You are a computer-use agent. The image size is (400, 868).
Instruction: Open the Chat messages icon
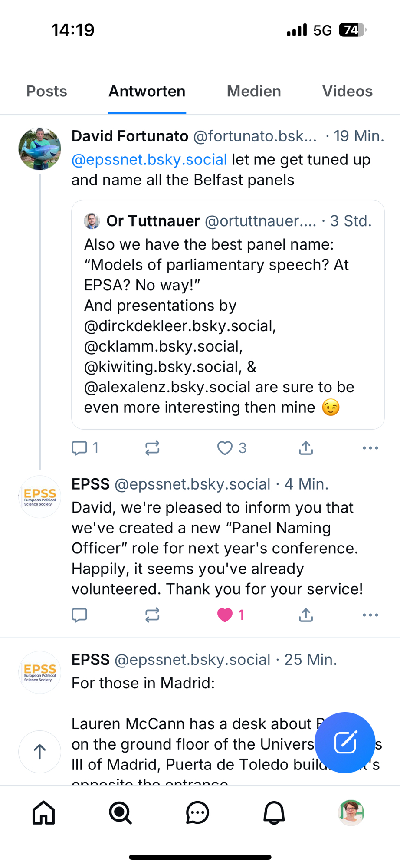pos(197,812)
